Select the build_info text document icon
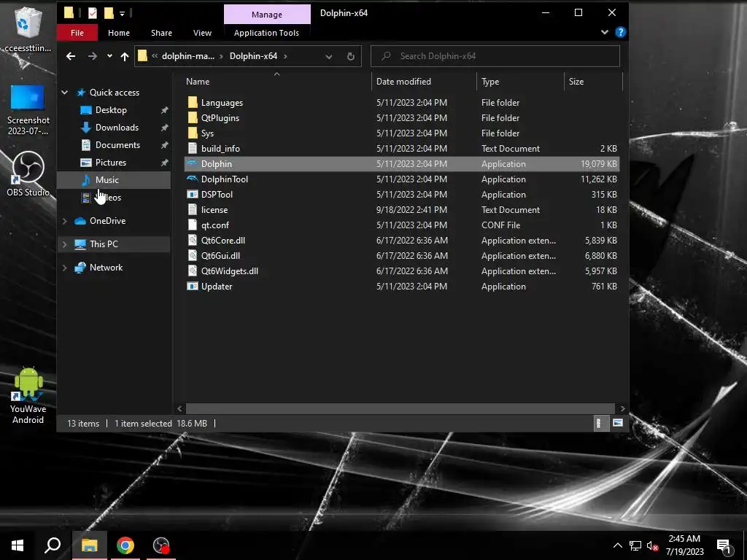The height and width of the screenshot is (560, 747). tap(192, 148)
